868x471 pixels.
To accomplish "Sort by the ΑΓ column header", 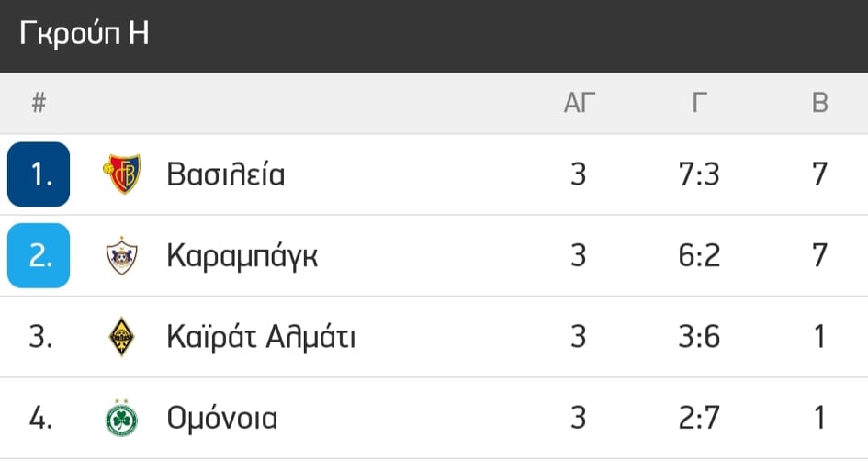I will pos(579,103).
